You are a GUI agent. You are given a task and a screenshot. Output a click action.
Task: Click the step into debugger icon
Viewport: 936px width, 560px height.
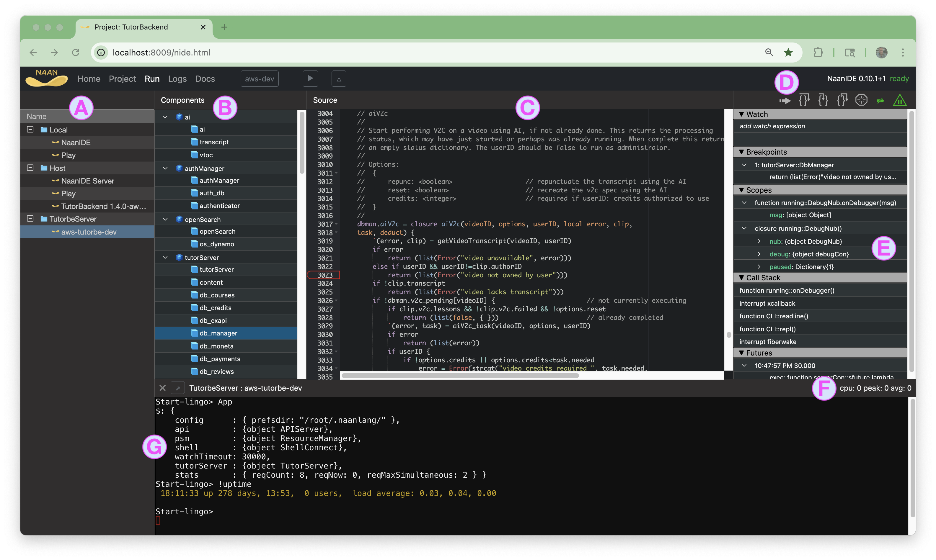pyautogui.click(x=823, y=100)
